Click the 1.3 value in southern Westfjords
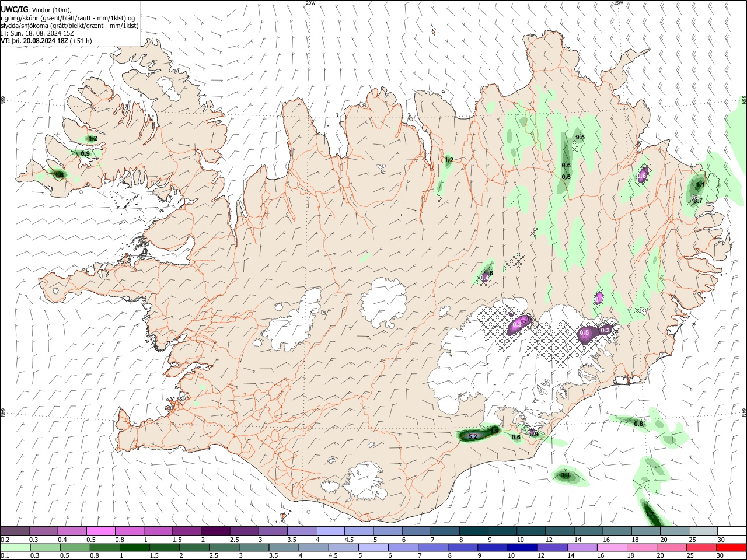This screenshot has width=747, height=560. (x=58, y=174)
